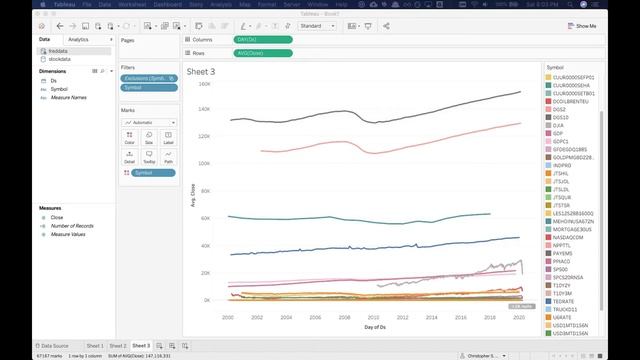The width and height of the screenshot is (640, 360).
Task: Click the Swap Rows and Columns icon
Action: [x=199, y=26]
